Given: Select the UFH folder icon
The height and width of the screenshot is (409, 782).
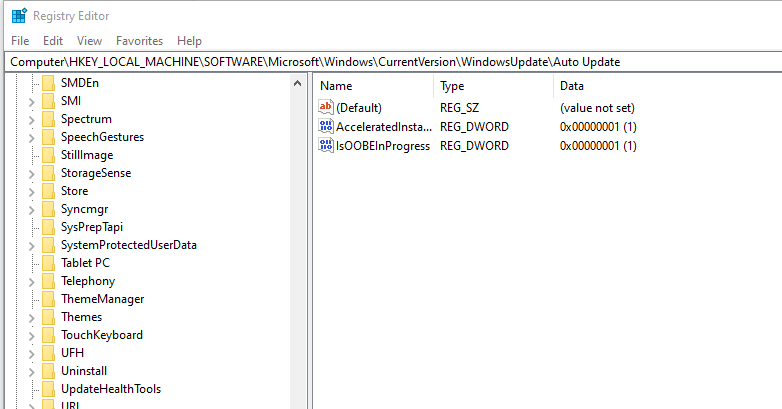Looking at the screenshot, I should pos(48,353).
